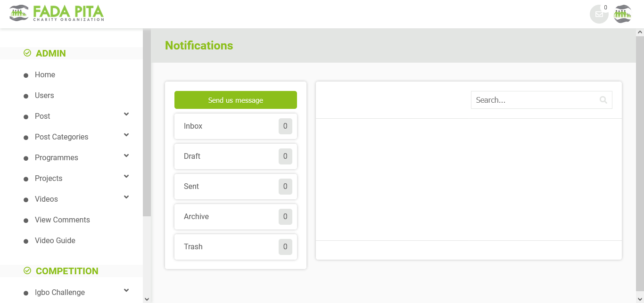
Task: Click the sidebar vertical scrollbar
Action: point(147,123)
